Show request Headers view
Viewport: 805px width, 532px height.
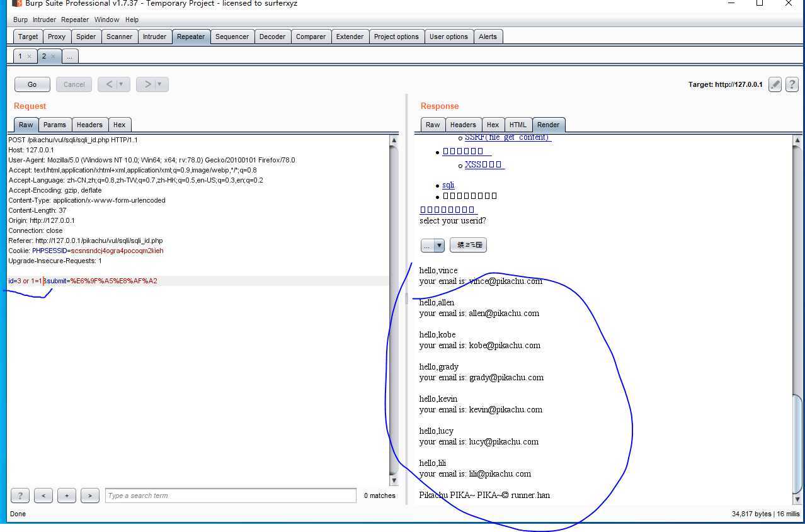click(x=90, y=125)
